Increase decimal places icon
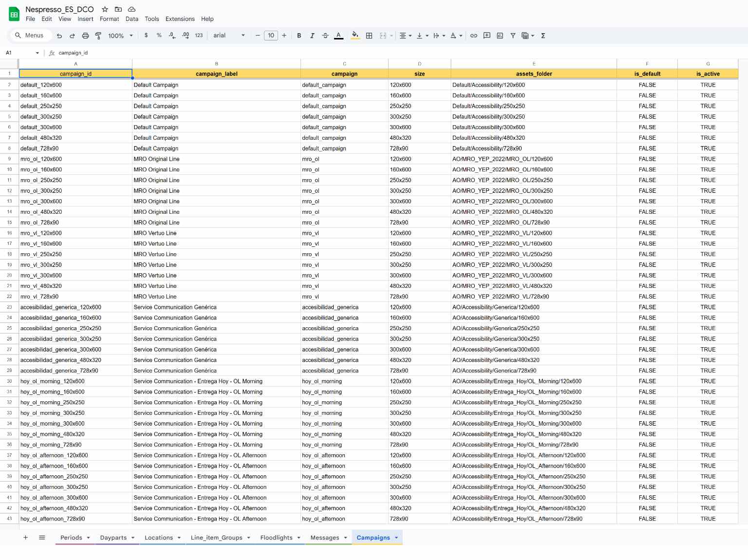The width and height of the screenshot is (748, 560). coord(186,36)
